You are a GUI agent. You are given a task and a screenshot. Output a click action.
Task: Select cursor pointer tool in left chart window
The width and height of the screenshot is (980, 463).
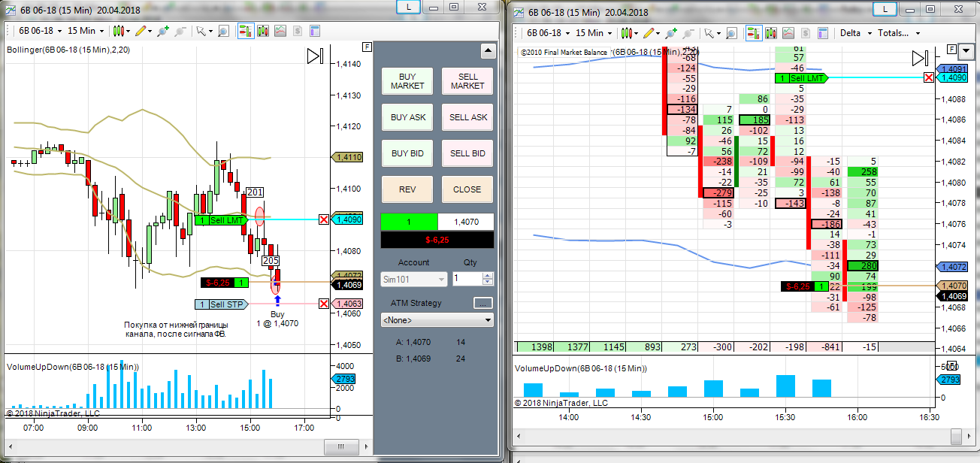[201, 31]
